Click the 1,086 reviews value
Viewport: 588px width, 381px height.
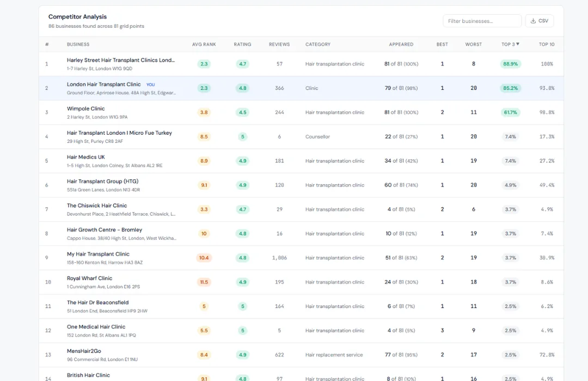(279, 258)
